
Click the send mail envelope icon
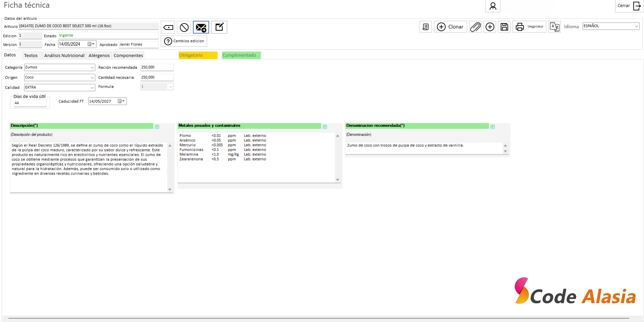click(201, 27)
